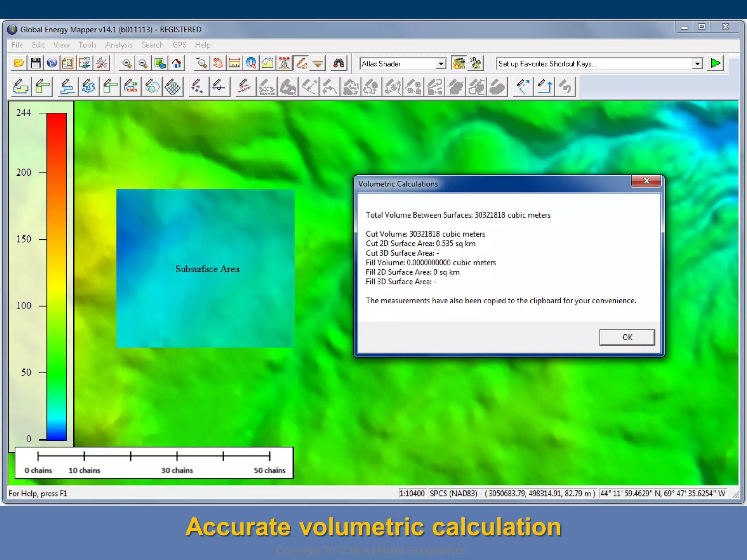This screenshot has width=747, height=560.
Task: Click the chains distance scale bar
Action: coord(154,463)
